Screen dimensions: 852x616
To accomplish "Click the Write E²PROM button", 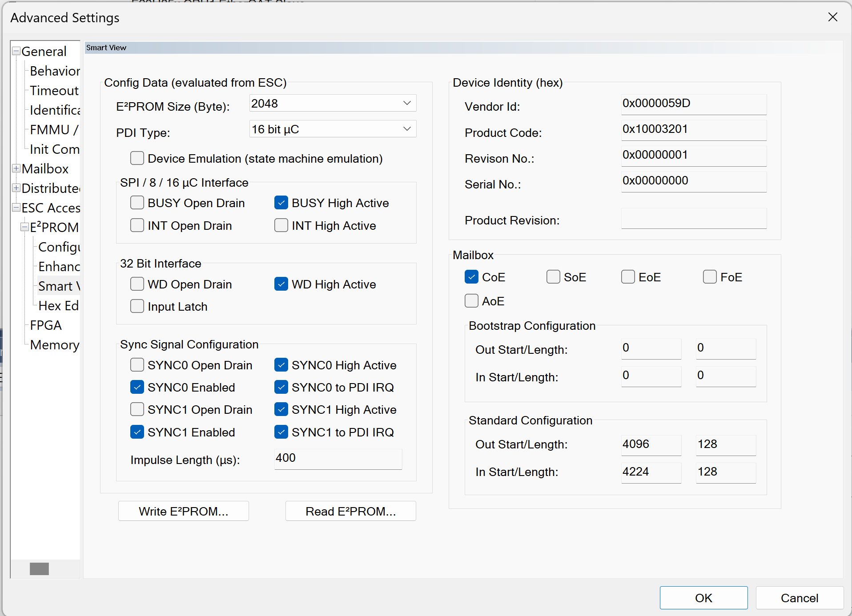I will pyautogui.click(x=183, y=511).
